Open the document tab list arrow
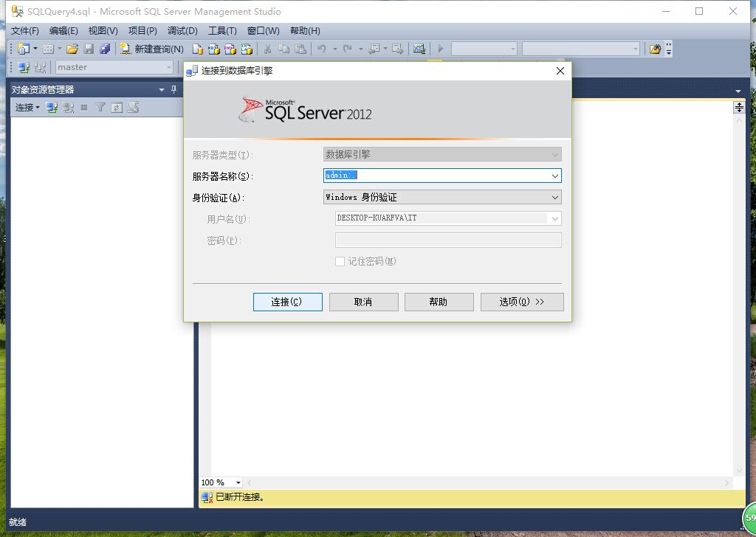Screen dimensions: 756x537 [x=738, y=91]
